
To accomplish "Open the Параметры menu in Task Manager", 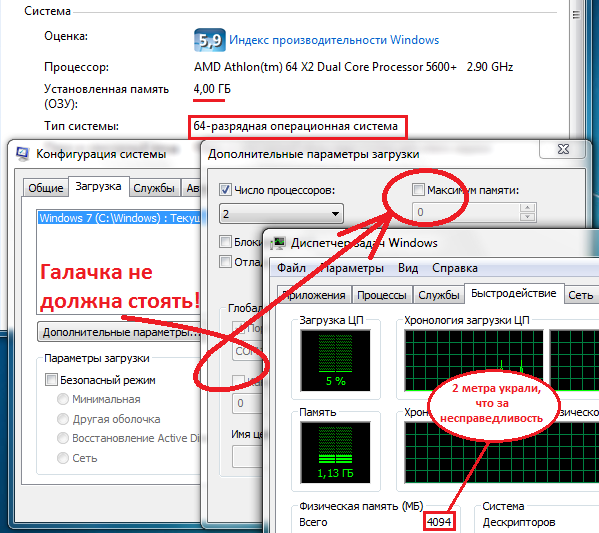I will (351, 268).
